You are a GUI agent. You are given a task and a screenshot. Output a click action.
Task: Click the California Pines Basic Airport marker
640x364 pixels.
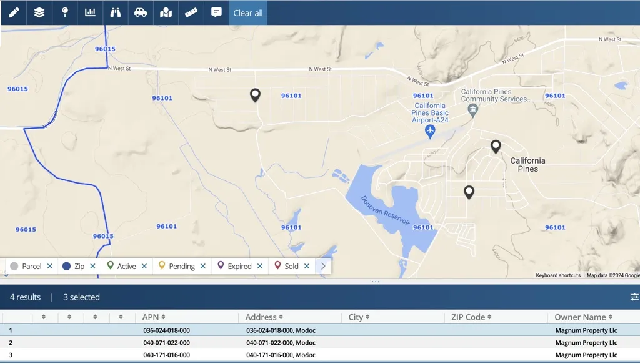point(430,131)
